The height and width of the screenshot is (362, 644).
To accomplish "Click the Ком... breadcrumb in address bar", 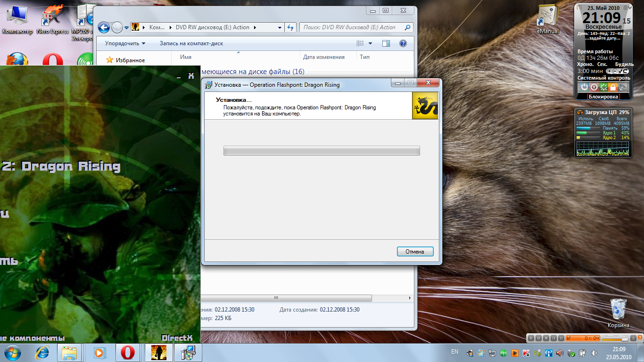I will pyautogui.click(x=157, y=27).
